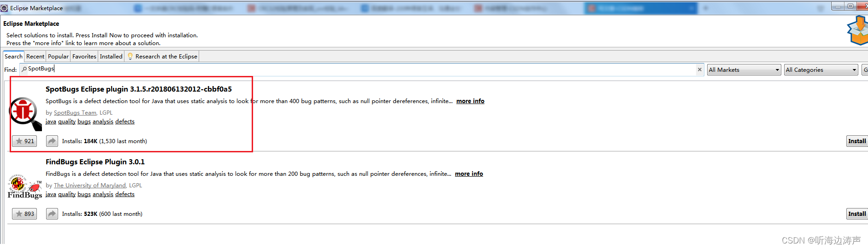This screenshot has width=868, height=249.
Task: Share the FindBugs Eclipse Plugin entry
Action: click(x=52, y=214)
